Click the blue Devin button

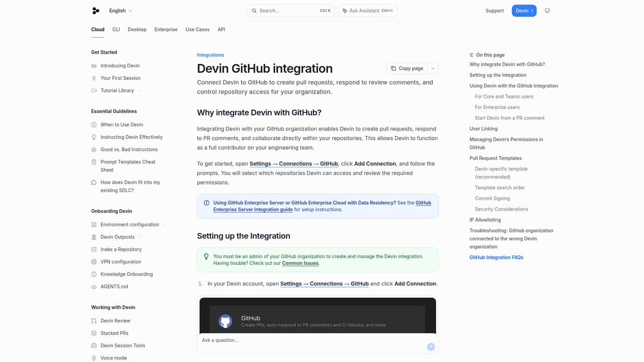524,11
